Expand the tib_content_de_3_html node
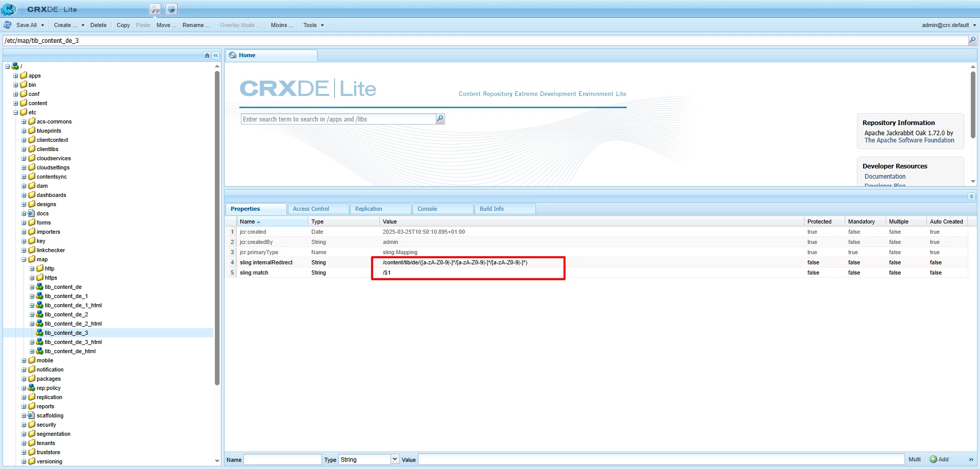This screenshot has width=980, height=469. coord(32,342)
